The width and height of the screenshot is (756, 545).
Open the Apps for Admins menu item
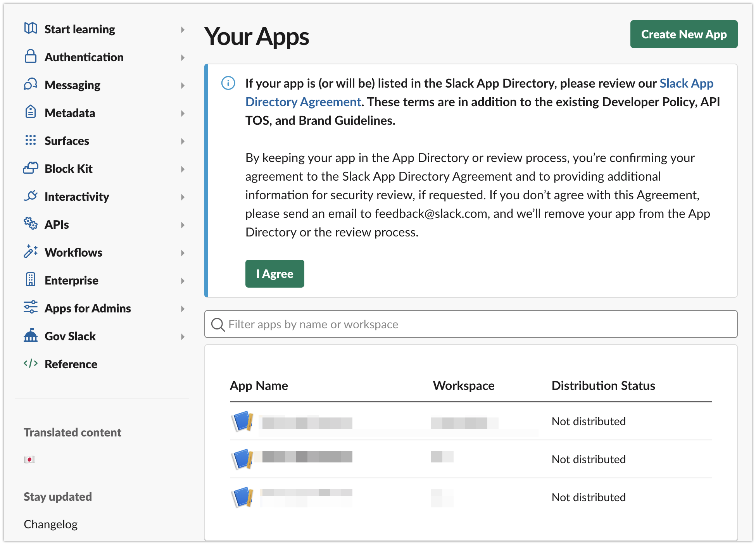pyautogui.click(x=88, y=309)
